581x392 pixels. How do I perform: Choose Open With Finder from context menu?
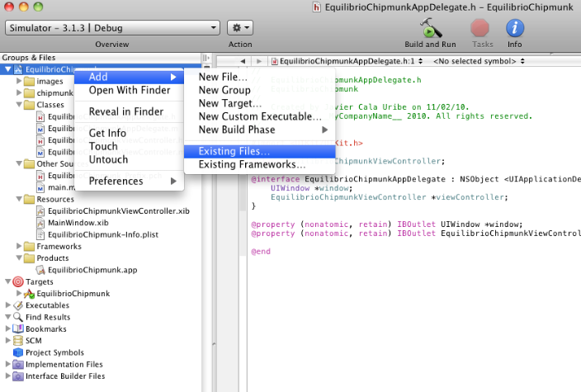129,91
